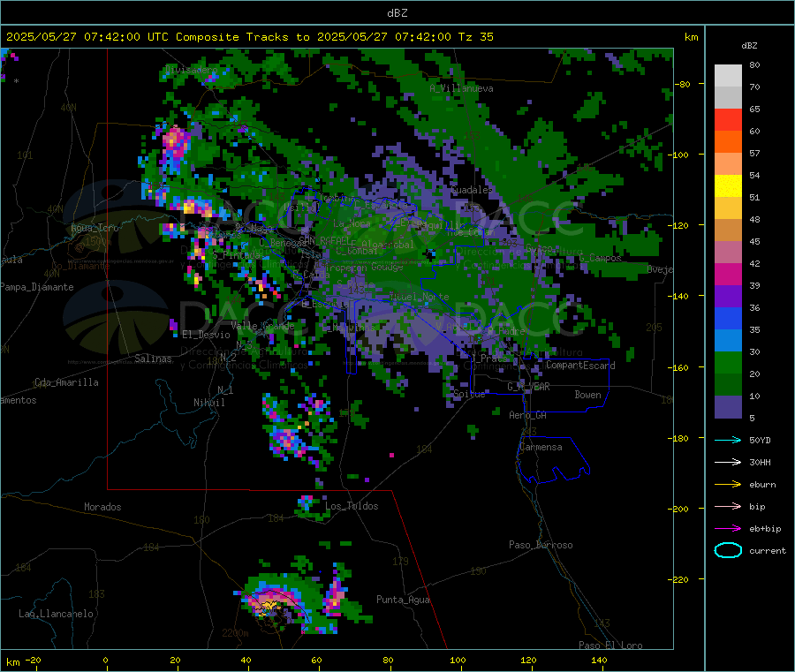Click the CompantEscard map label

(x=580, y=366)
